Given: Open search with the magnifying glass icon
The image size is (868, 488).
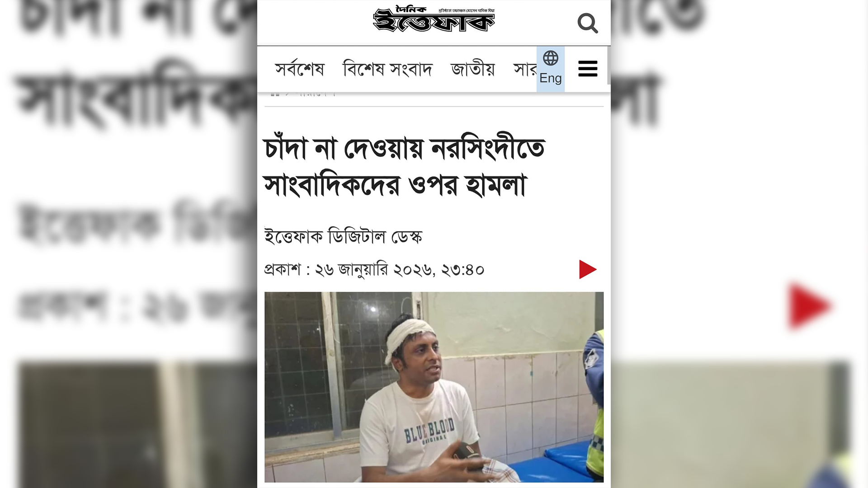Looking at the screenshot, I should (588, 23).
